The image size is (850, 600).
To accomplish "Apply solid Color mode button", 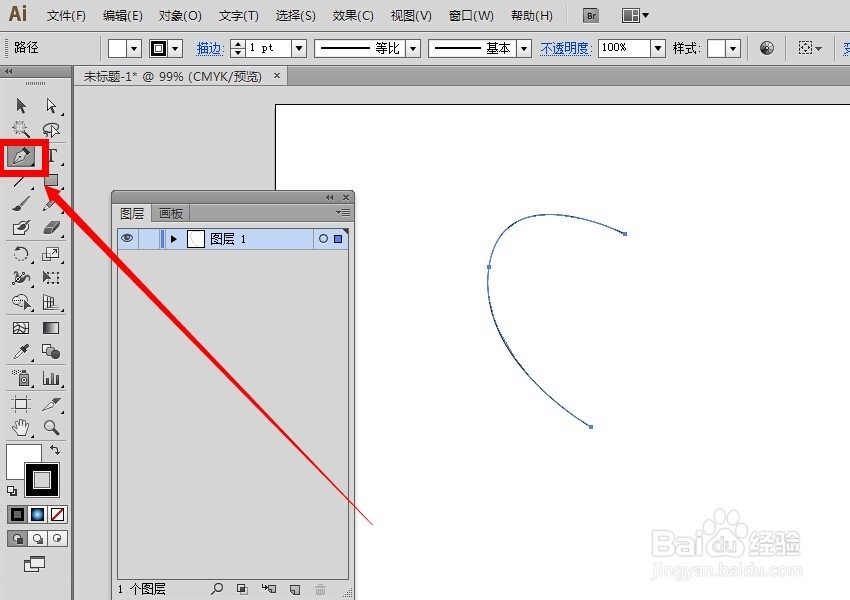I will pyautogui.click(x=17, y=514).
